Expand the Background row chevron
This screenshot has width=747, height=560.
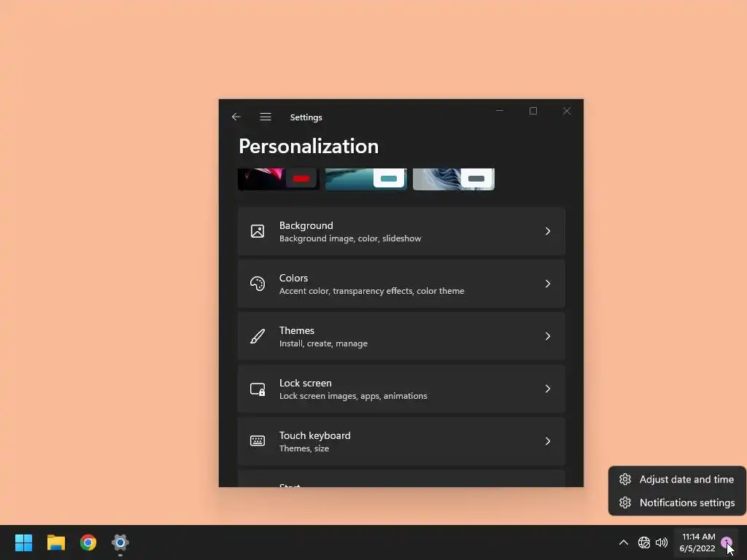pyautogui.click(x=547, y=231)
